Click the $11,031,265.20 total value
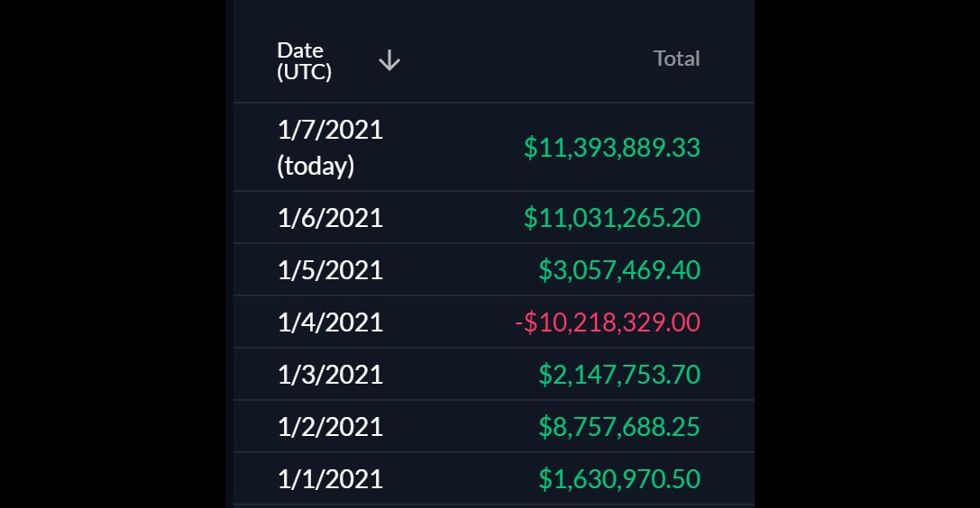 click(x=612, y=218)
